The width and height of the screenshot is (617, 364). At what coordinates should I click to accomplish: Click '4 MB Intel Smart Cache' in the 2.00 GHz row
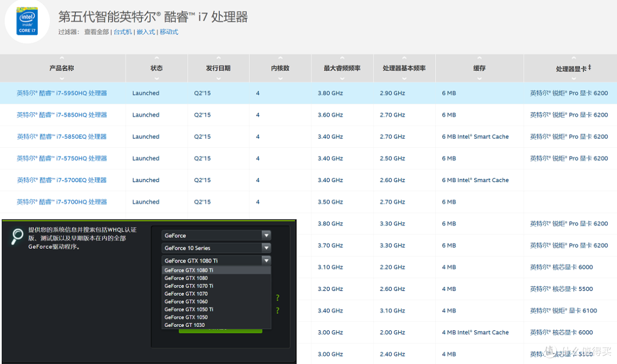(x=475, y=333)
